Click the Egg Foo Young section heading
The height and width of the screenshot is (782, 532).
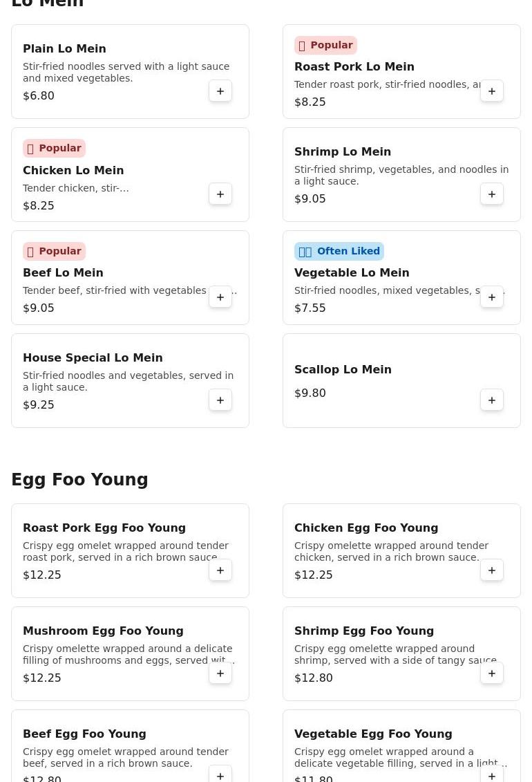(80, 480)
